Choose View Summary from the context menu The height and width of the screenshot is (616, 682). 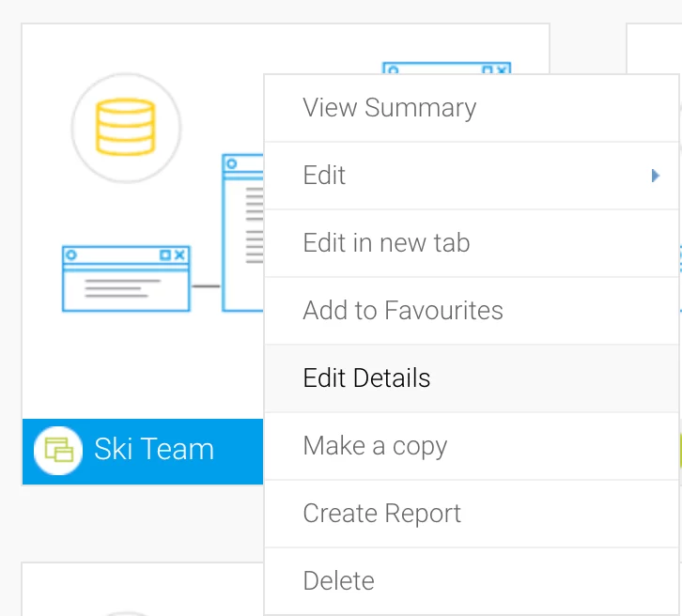[x=389, y=108]
